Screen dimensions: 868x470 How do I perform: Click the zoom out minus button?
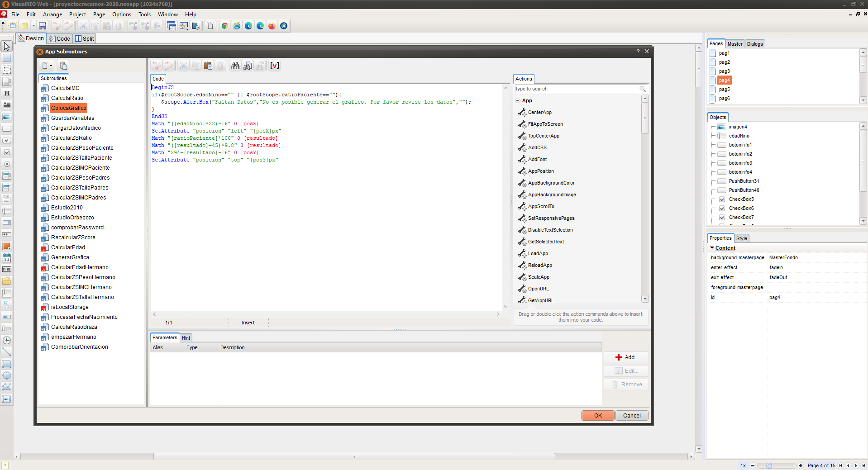[x=753, y=465]
